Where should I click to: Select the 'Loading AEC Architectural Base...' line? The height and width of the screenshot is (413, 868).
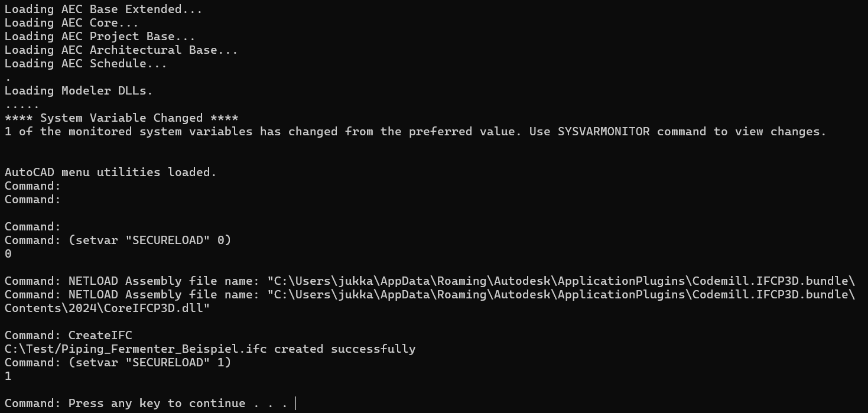(121, 50)
